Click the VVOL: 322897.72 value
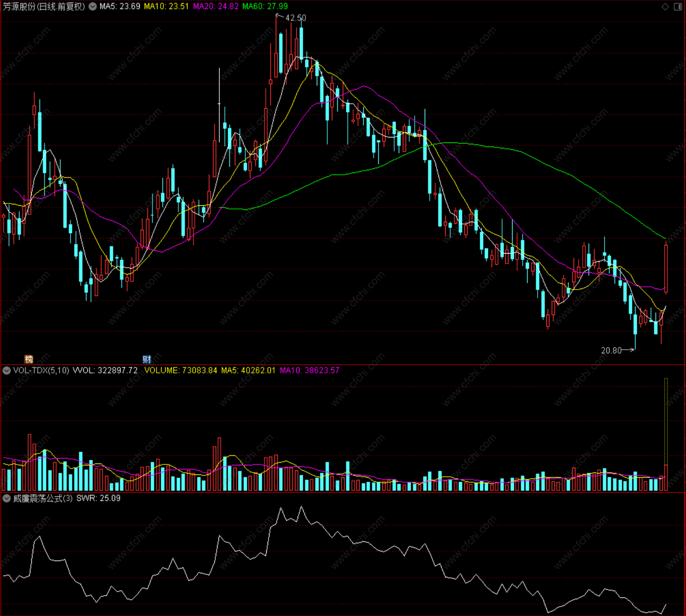 click(x=105, y=370)
